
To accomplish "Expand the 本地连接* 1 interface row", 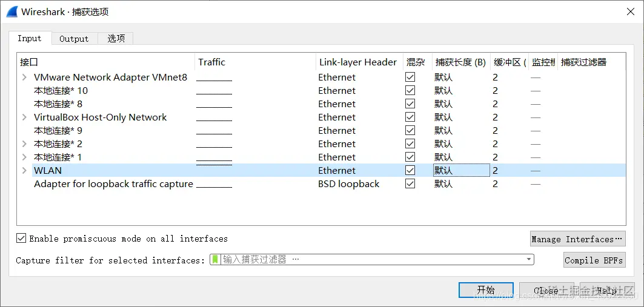I will point(25,157).
